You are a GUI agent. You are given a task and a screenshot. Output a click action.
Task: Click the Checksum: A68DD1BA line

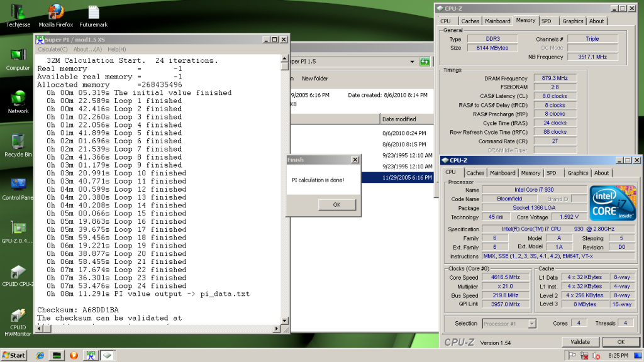pos(77,310)
